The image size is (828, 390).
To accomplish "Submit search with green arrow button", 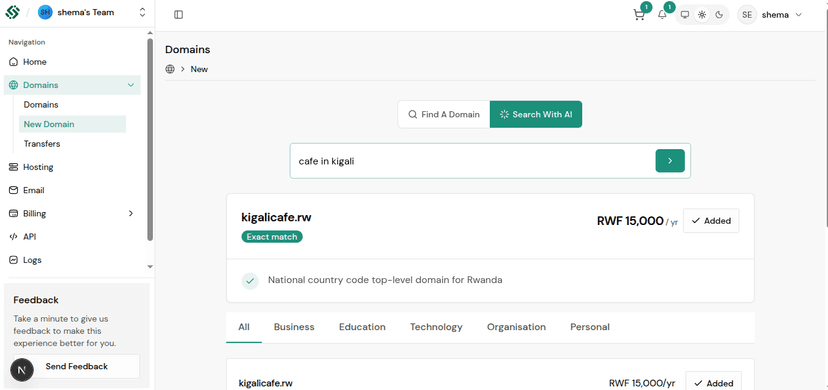I will [x=670, y=161].
